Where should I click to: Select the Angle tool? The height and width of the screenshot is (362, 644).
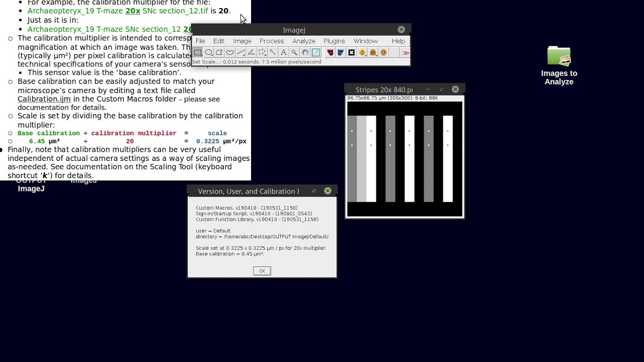point(252,52)
